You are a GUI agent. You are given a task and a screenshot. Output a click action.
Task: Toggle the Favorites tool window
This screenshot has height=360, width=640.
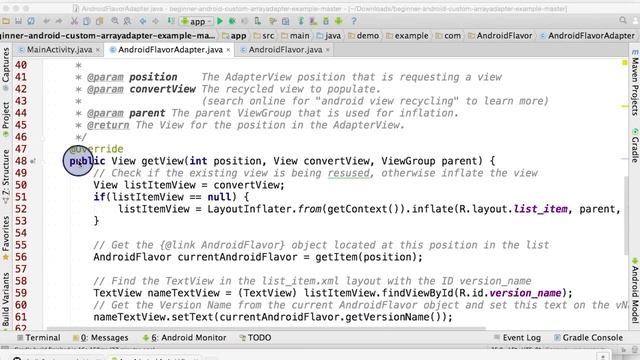pos(6,238)
